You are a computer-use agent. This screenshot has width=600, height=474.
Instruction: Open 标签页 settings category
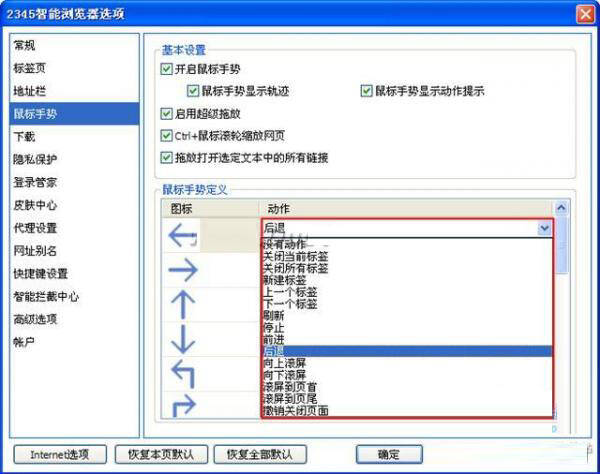74,68
